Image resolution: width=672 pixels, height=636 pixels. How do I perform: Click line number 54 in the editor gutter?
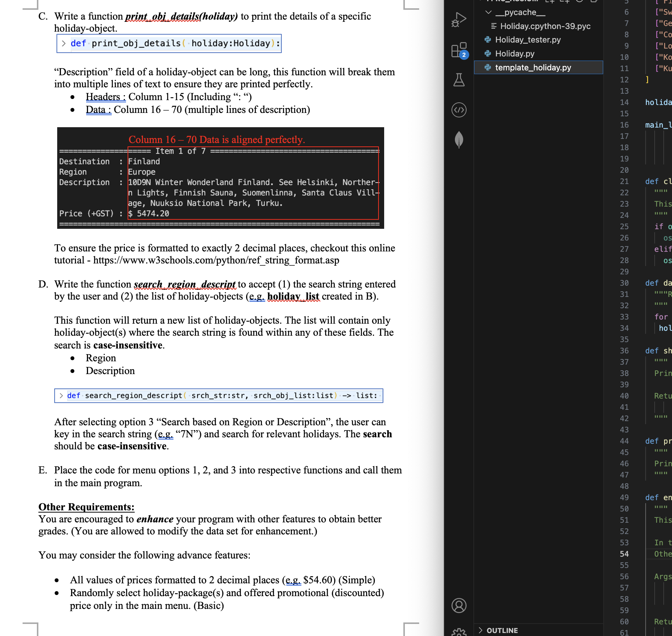tap(624, 554)
